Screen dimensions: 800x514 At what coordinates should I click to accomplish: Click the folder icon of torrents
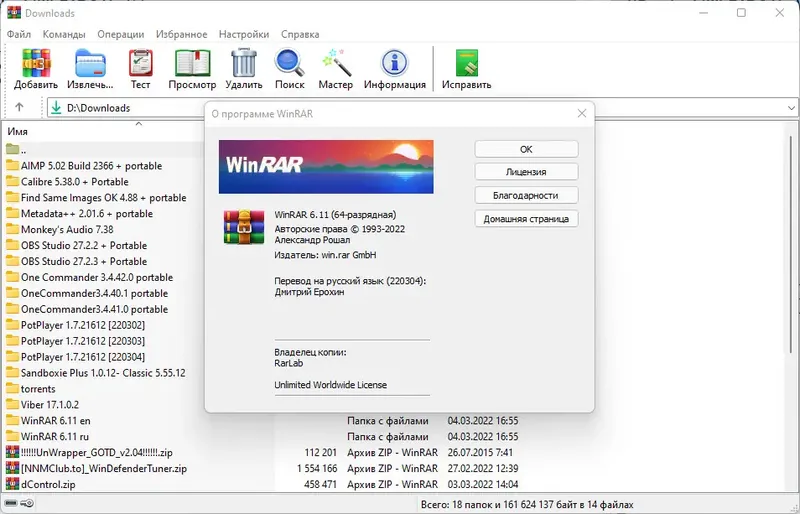(12, 388)
